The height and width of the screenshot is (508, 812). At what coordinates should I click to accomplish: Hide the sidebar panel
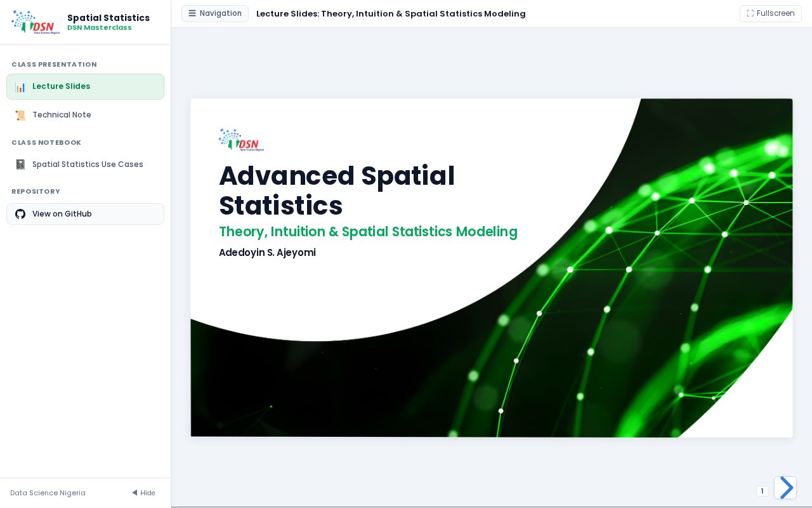[x=143, y=493]
